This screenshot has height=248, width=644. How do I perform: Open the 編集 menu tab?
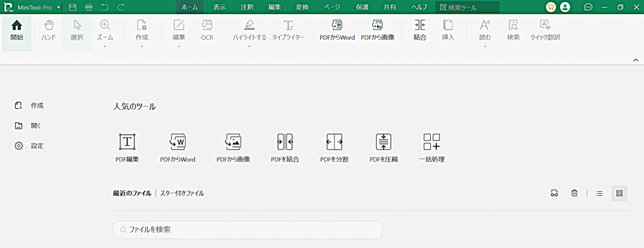(274, 7)
